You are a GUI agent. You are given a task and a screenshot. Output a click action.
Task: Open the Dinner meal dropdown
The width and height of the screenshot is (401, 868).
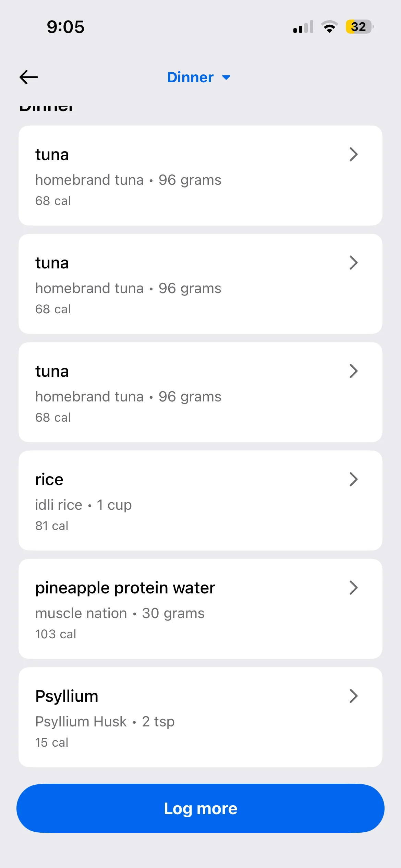tap(191, 77)
